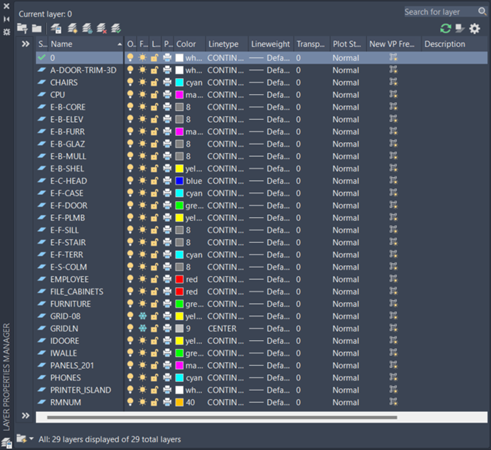This screenshot has width=491, height=450.
Task: Click transparency value of the E-F-CASE layer
Action: click(298, 193)
